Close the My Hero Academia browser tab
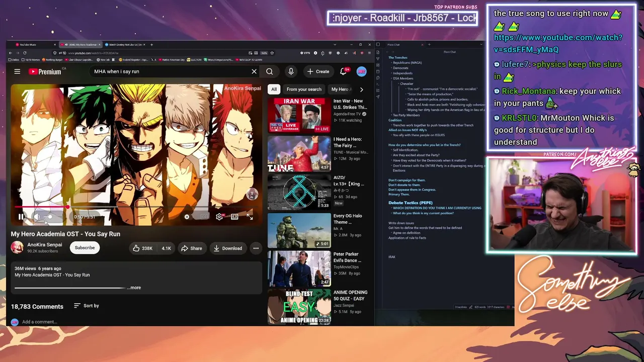 (x=100, y=45)
